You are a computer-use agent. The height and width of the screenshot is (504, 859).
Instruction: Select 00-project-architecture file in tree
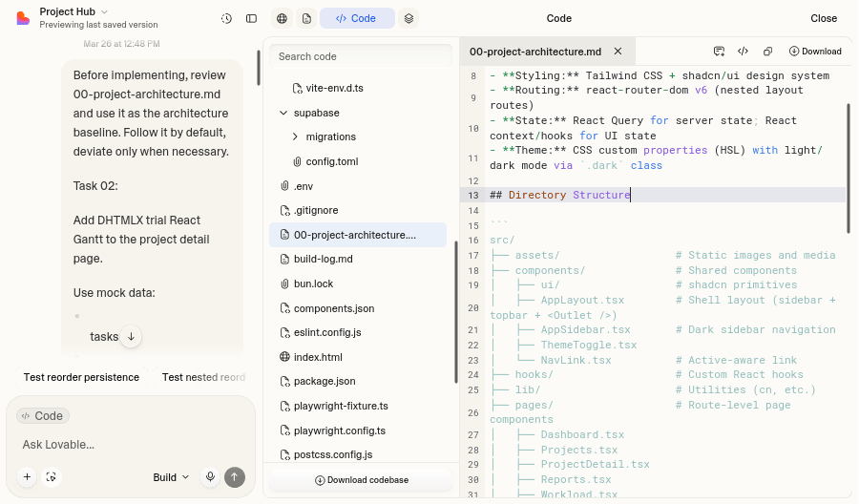pos(358,235)
